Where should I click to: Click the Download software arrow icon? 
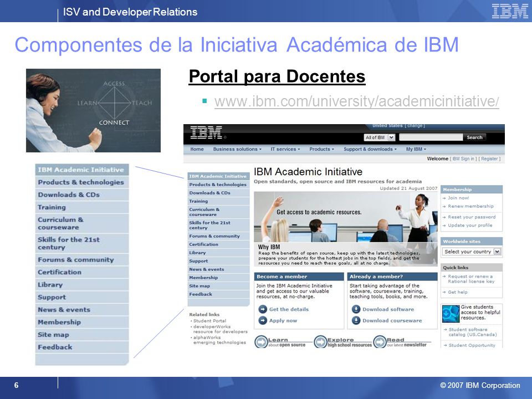point(356,309)
